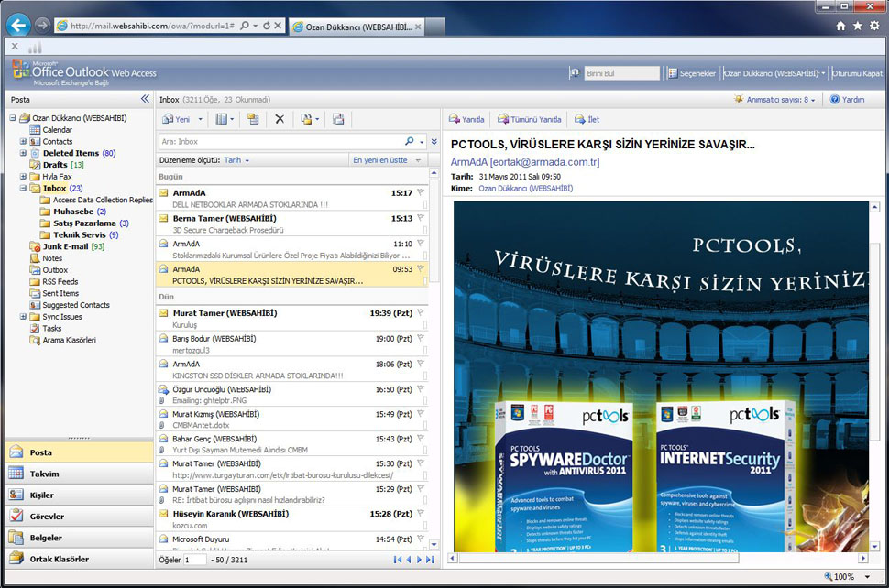
Task: Open the Yeni dropdown arrow
Action: coord(200,120)
